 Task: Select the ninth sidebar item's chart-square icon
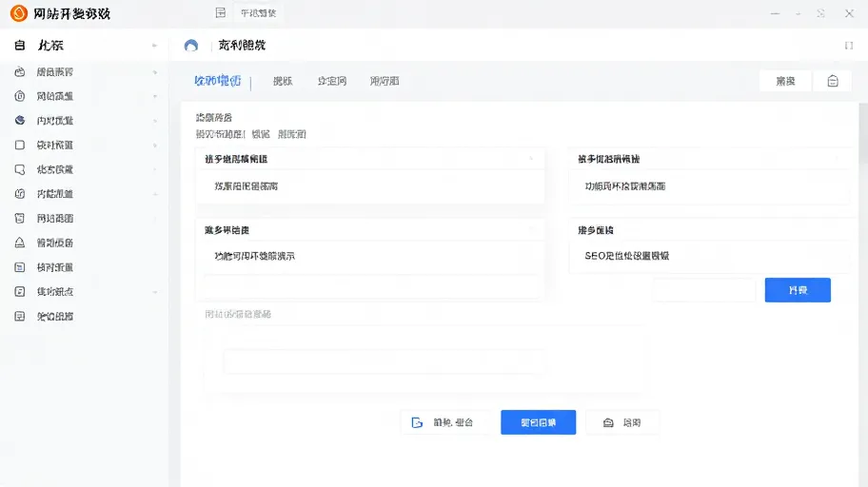(x=19, y=267)
